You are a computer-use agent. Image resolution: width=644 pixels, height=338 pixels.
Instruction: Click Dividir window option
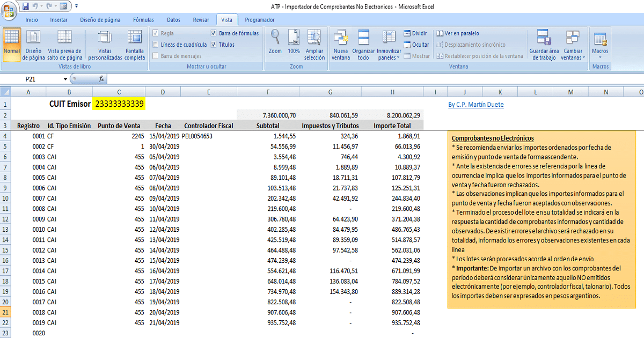click(415, 33)
